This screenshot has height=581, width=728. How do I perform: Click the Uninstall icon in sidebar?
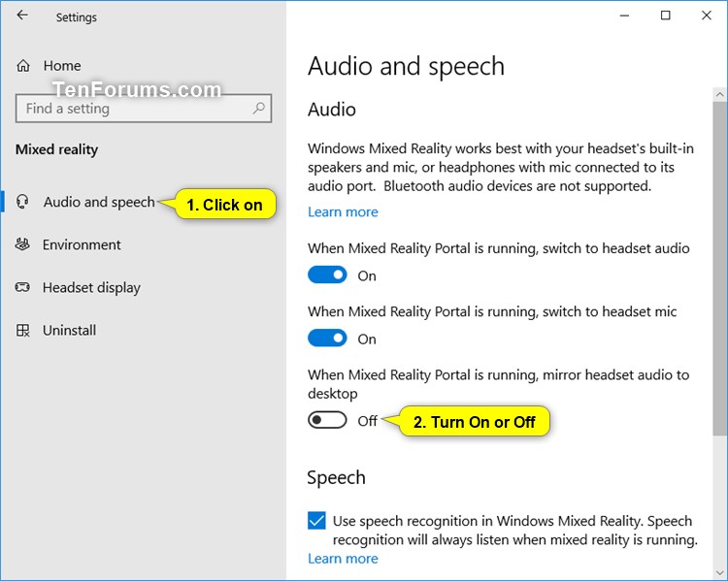pyautogui.click(x=22, y=331)
